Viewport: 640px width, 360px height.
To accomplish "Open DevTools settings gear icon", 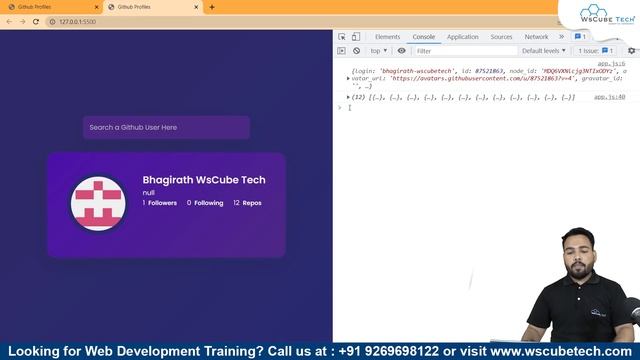I will (x=631, y=51).
